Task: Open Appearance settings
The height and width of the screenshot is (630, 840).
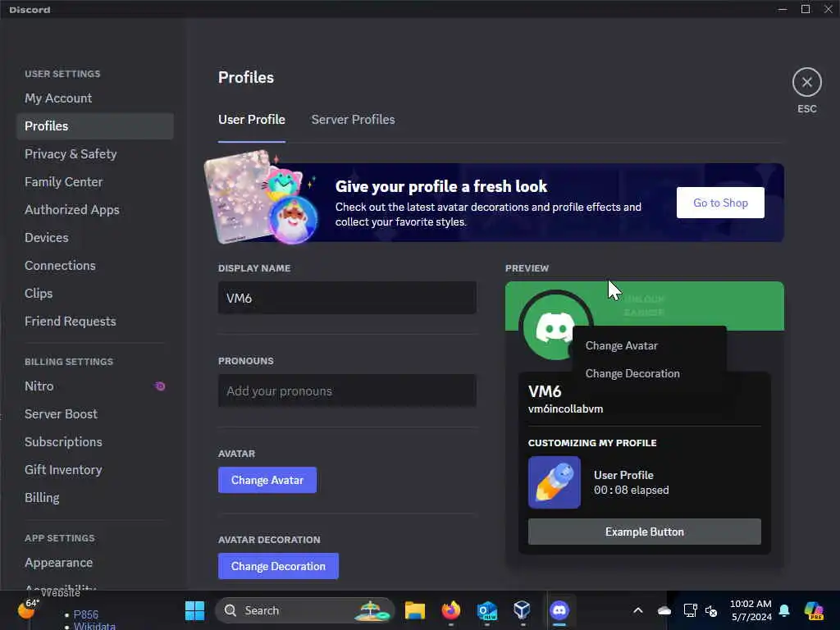Action: [95, 563]
